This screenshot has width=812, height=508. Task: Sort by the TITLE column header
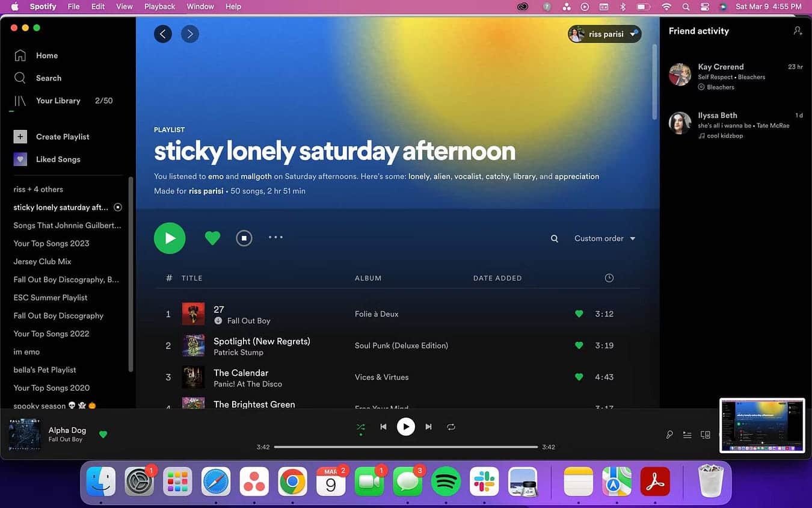click(192, 278)
